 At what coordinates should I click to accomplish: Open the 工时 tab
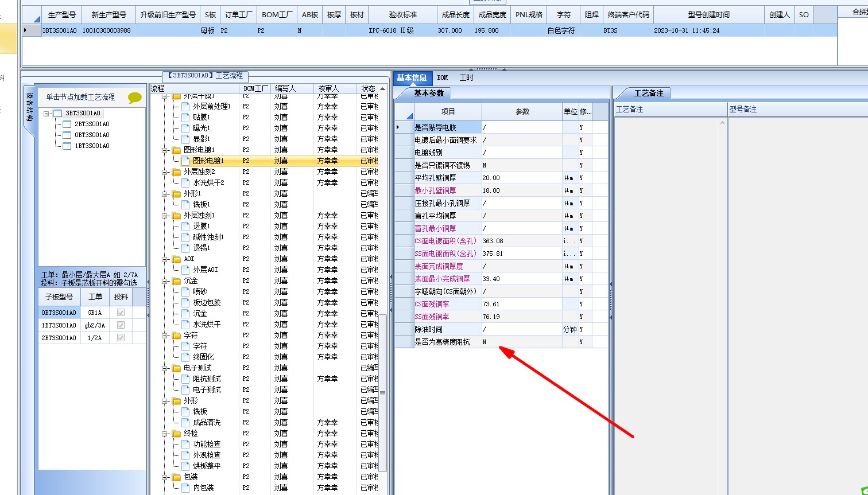pyautogui.click(x=467, y=77)
